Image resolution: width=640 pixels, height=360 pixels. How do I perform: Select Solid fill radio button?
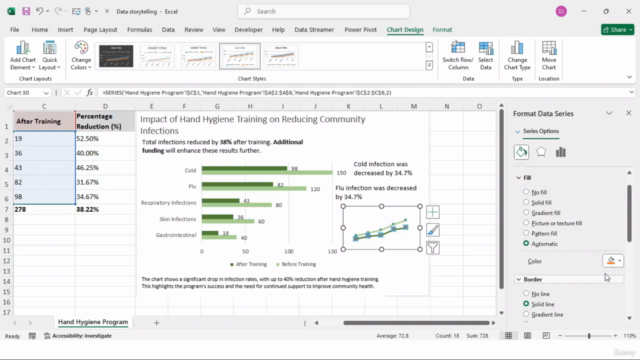(526, 202)
